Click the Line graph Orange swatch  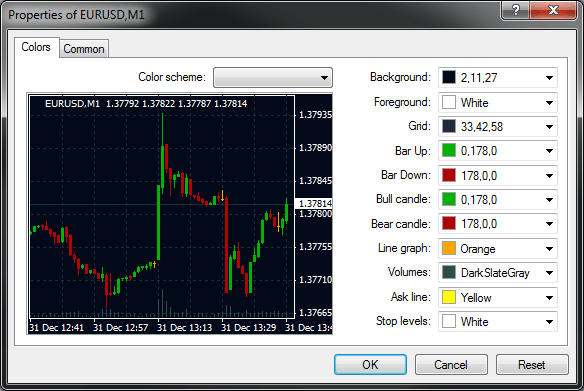point(449,248)
